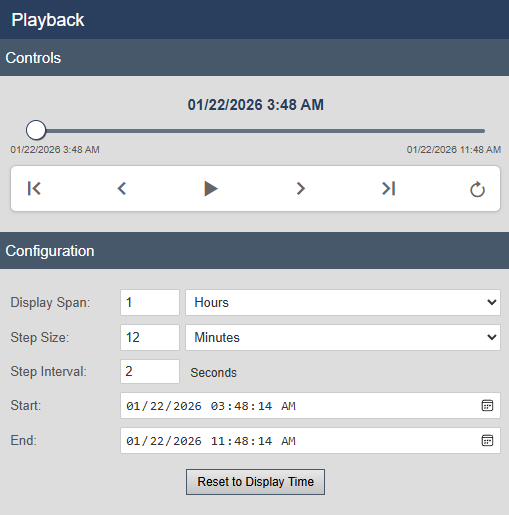Click the Step Interval number field
The width and height of the screenshot is (509, 515).
pos(150,371)
